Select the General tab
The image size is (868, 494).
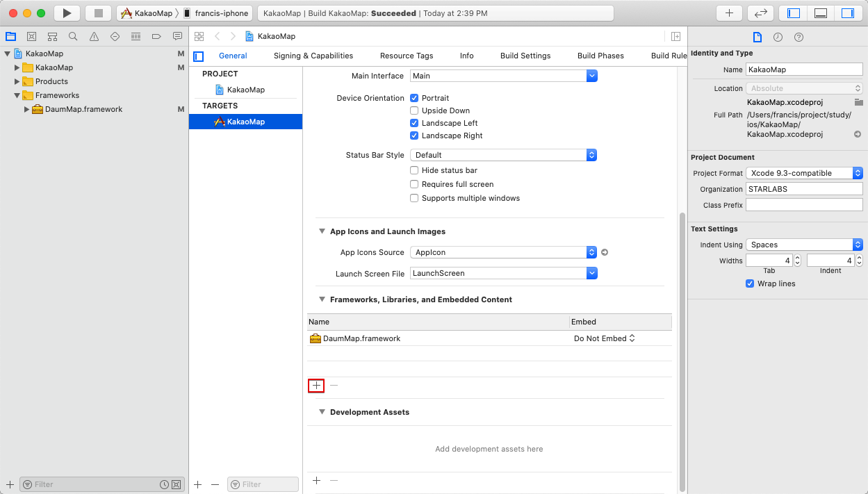click(233, 56)
